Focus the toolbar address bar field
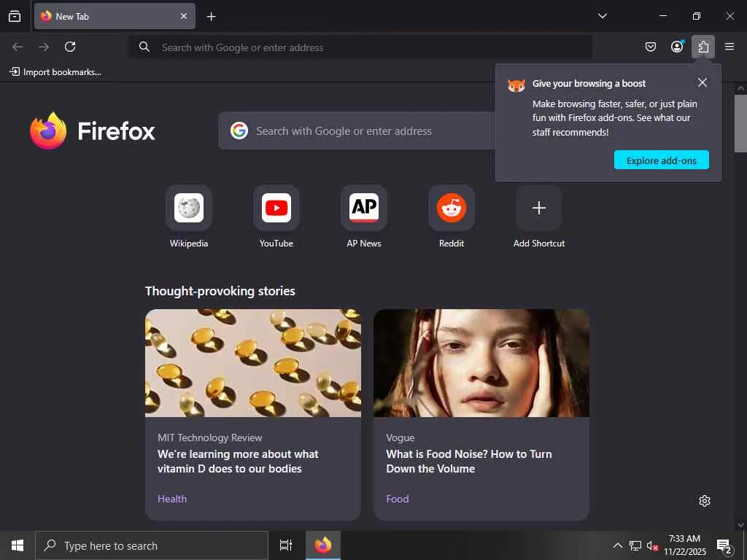This screenshot has width=747, height=560. [x=360, y=47]
